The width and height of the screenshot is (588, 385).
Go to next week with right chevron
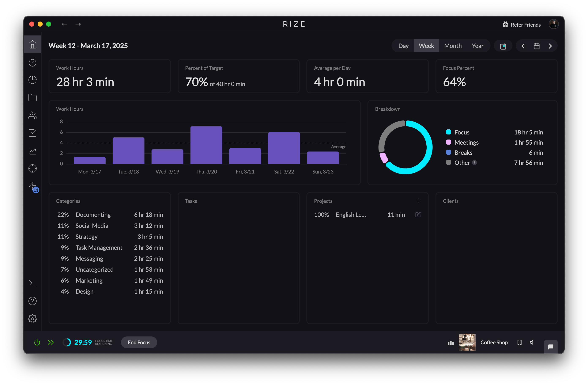(550, 46)
